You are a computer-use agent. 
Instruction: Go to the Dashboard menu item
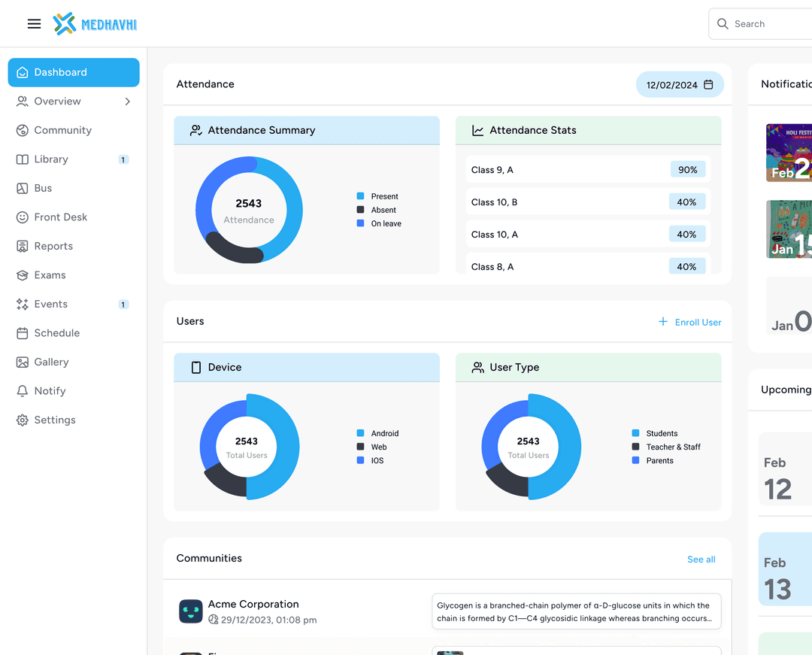74,72
